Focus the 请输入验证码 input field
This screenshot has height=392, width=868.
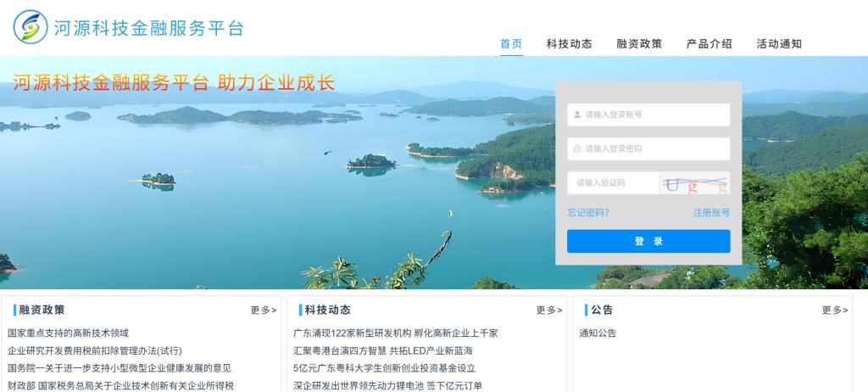point(614,183)
